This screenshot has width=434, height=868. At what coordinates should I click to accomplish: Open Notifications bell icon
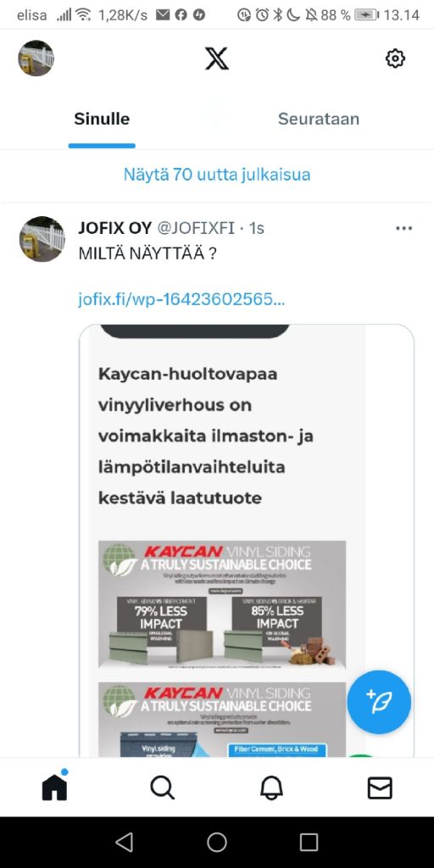271,787
